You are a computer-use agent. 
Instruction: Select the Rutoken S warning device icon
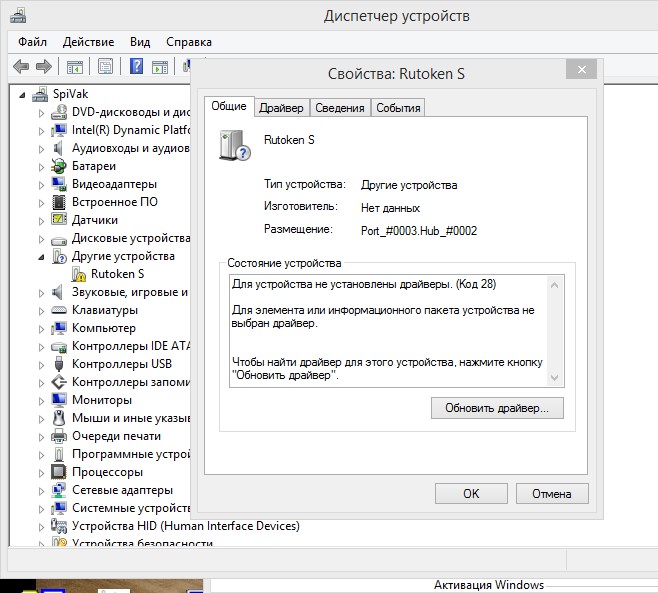78,274
